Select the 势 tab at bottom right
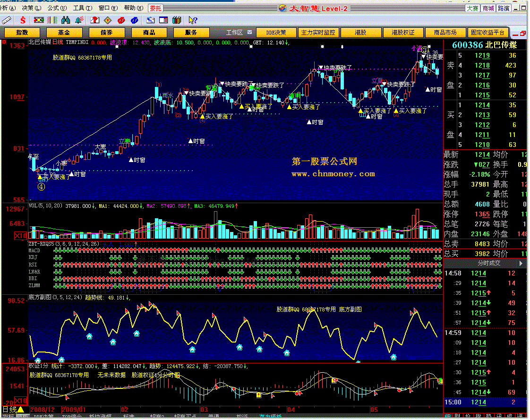 489,416
